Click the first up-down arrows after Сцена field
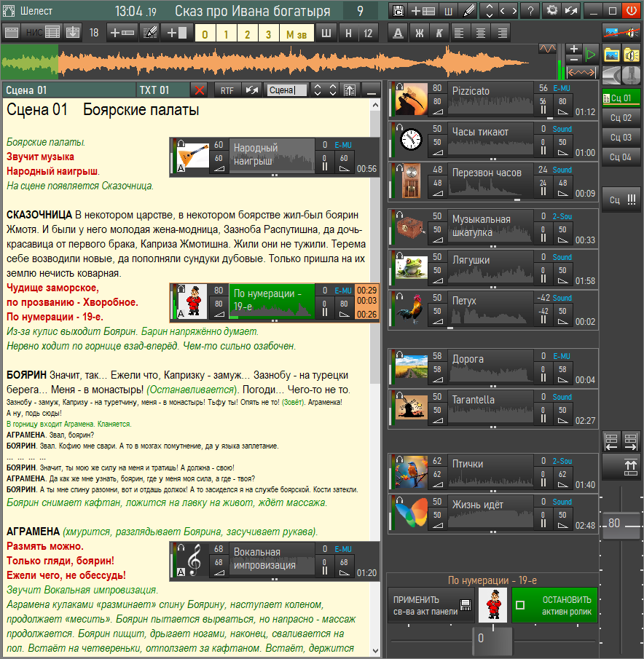 coord(318,90)
